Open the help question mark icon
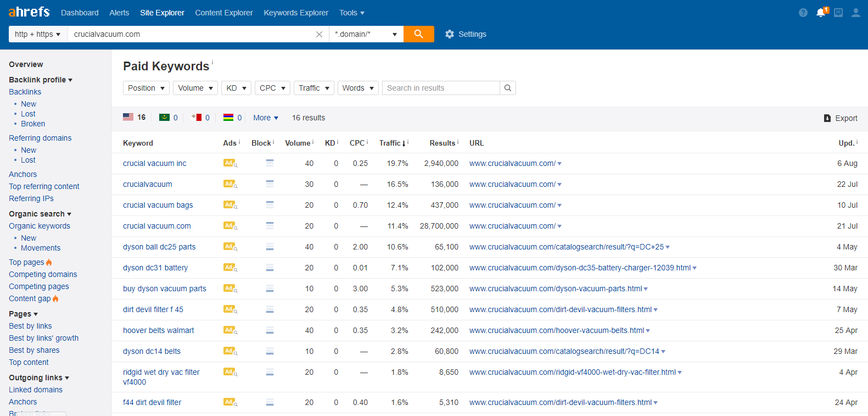Screen dimensions: 868x416 (803, 13)
